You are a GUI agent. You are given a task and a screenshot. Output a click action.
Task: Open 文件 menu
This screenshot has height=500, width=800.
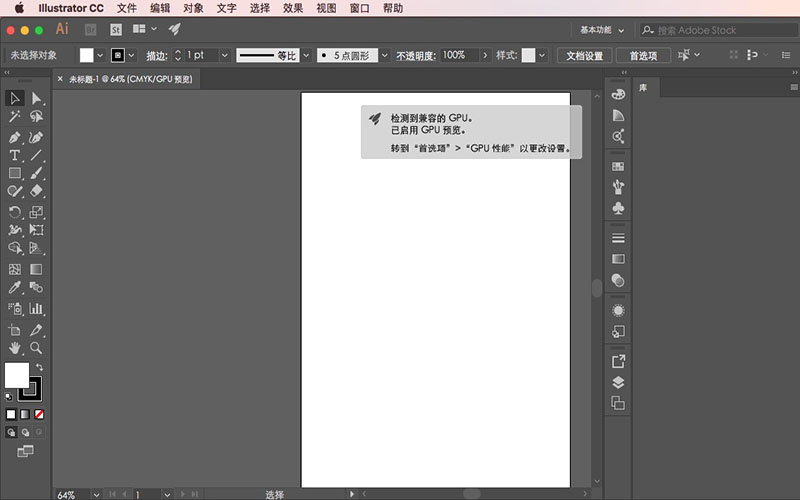coord(127,8)
